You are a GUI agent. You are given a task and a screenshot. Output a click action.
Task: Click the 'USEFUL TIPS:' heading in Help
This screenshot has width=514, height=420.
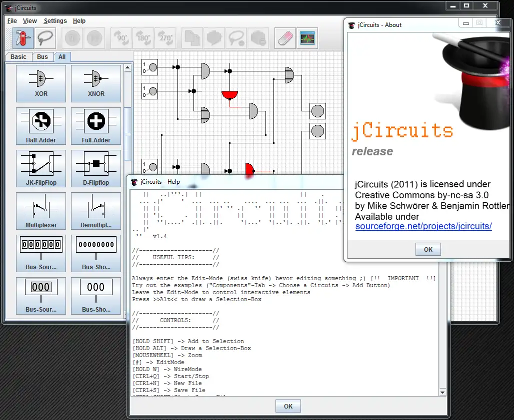[x=173, y=257]
